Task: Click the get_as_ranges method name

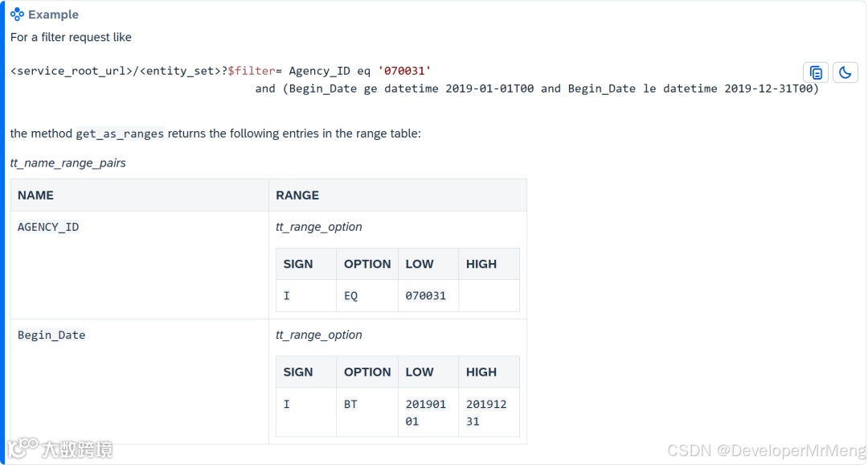Action: 120,134
